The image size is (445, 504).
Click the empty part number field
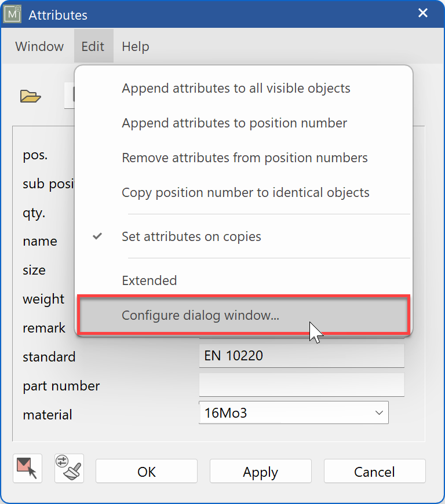coord(302,385)
